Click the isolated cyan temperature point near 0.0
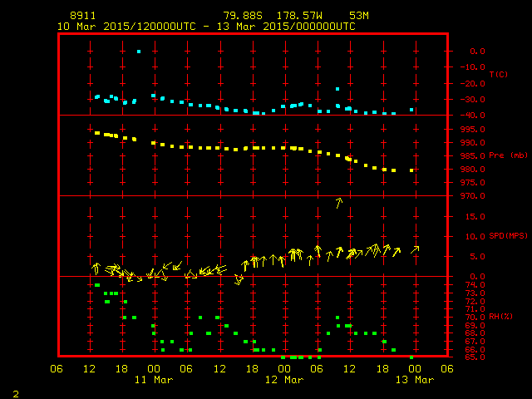532x399 pixels. pyautogui.click(x=139, y=52)
